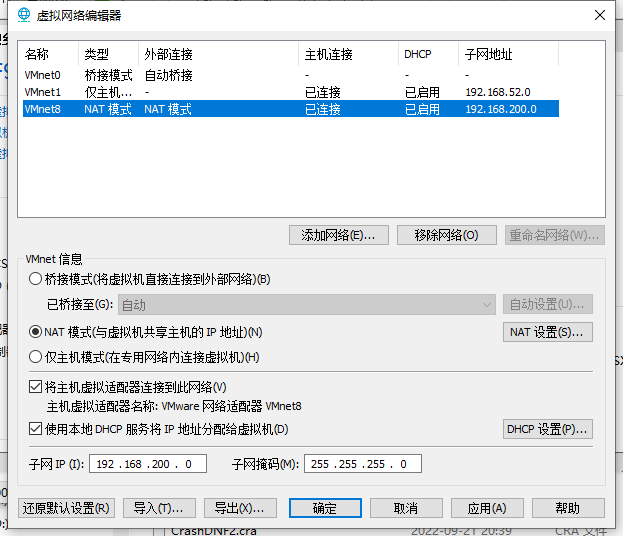Click the 应用(A) button
The height and width of the screenshot is (536, 623).
point(487,508)
